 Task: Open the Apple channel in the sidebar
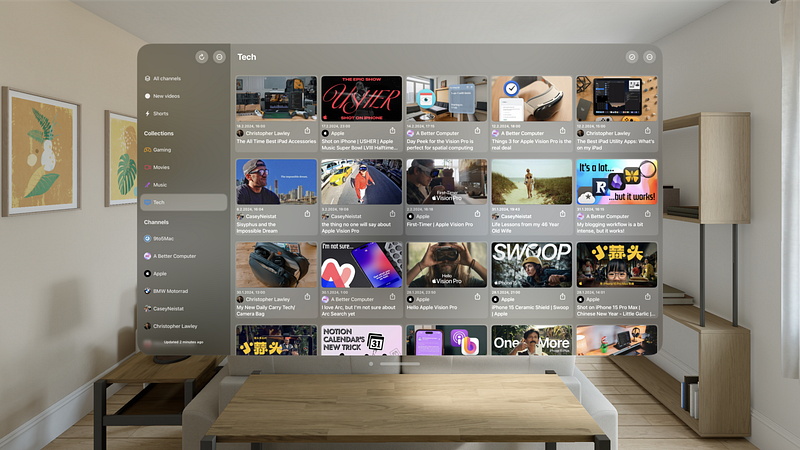pos(184,273)
